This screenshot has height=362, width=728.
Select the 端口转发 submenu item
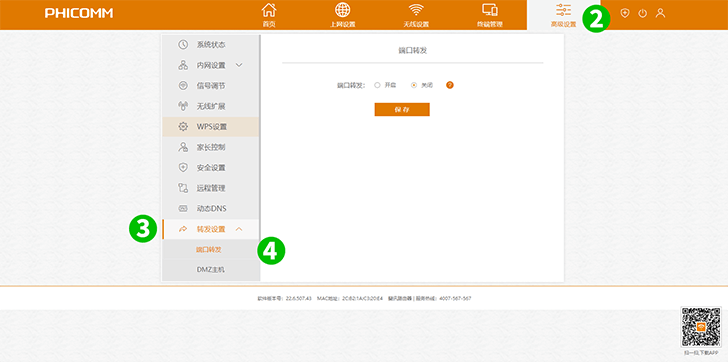208,250
